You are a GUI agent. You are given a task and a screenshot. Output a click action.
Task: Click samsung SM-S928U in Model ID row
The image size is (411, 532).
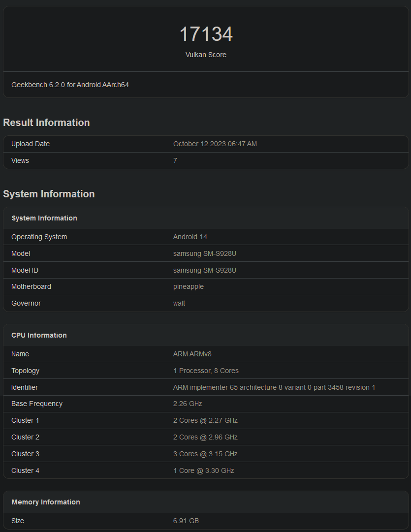tap(205, 270)
